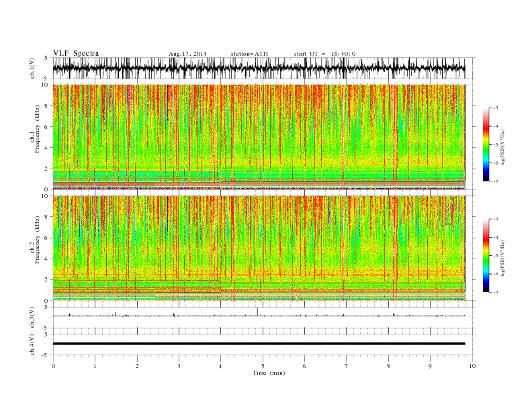Click the "start UT = 16:40:0" header text
Screen dimensions: 532x411
[x=324, y=54]
